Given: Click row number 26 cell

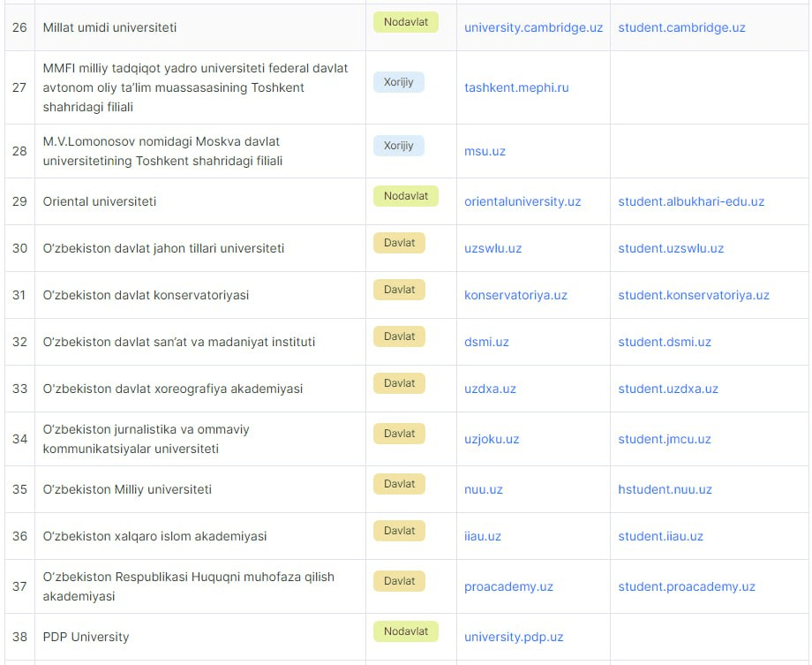Looking at the screenshot, I should [x=19, y=27].
